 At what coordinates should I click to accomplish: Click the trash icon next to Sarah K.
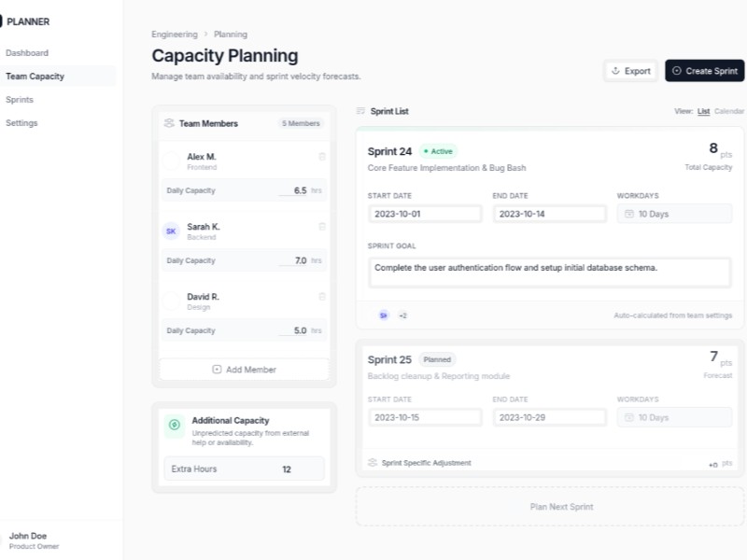(x=322, y=227)
